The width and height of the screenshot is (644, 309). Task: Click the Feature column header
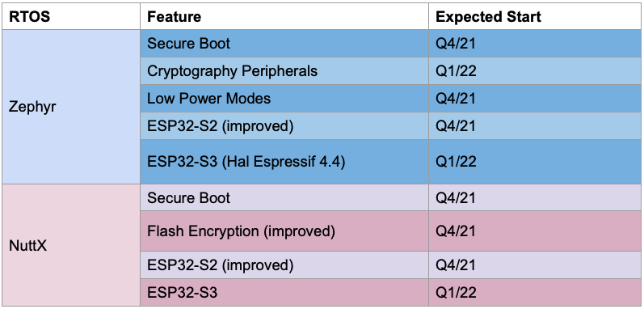point(284,16)
